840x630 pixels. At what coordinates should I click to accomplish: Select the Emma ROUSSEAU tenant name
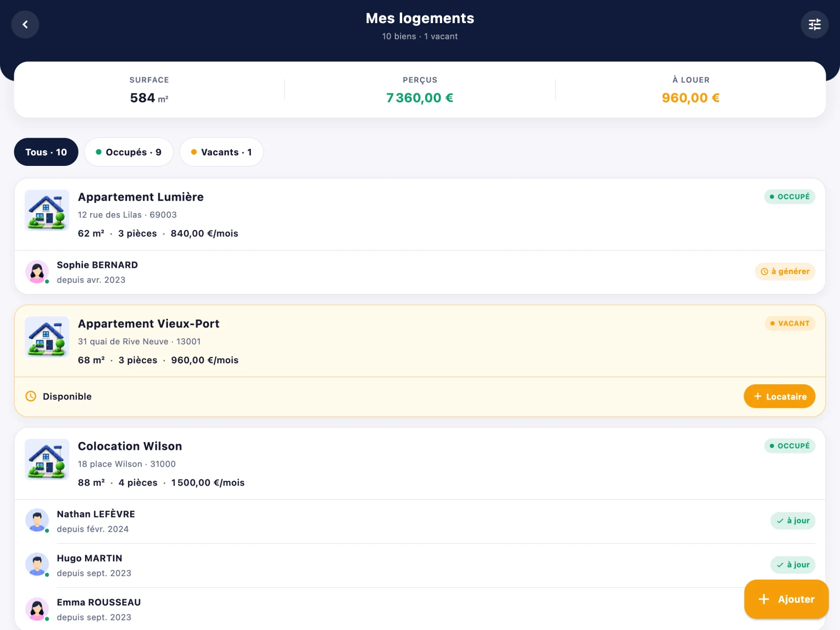[99, 602]
